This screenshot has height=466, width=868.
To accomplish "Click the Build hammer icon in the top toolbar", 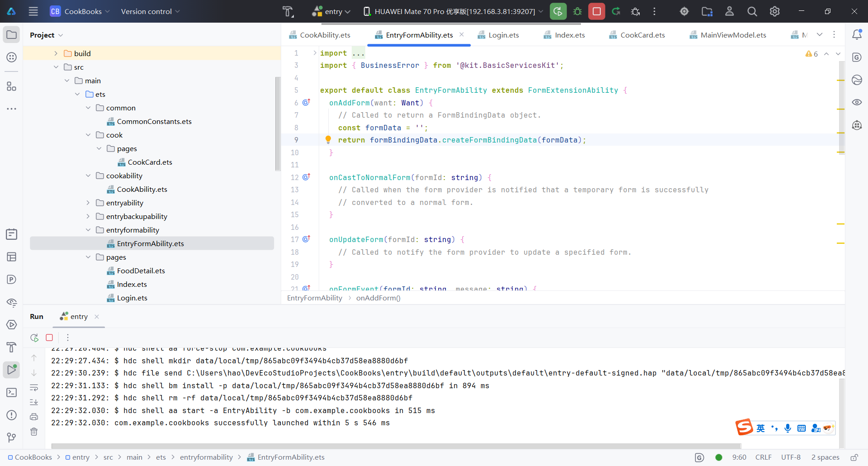I will click(288, 11).
